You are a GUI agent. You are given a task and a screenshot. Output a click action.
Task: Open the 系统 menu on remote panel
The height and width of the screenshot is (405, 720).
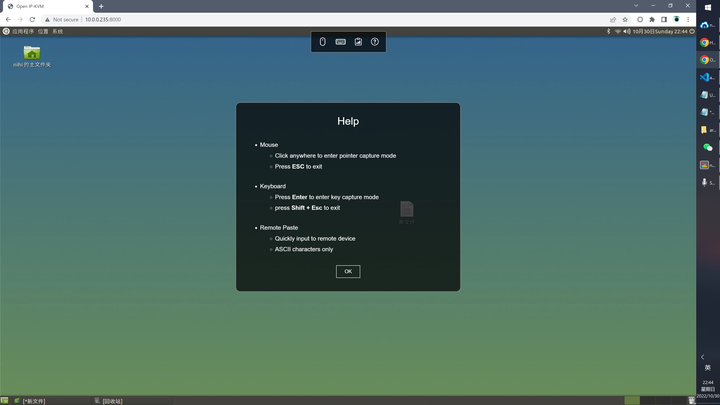click(57, 32)
